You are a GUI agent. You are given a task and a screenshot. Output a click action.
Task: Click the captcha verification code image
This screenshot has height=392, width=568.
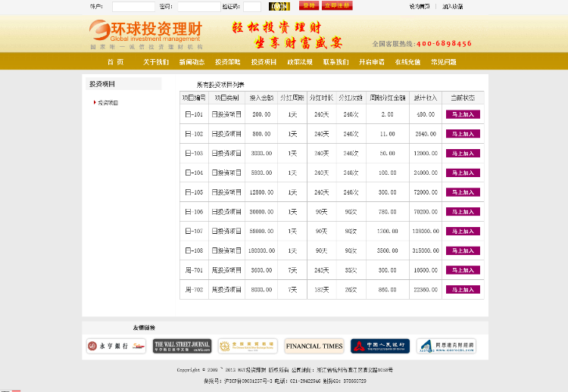click(x=279, y=7)
